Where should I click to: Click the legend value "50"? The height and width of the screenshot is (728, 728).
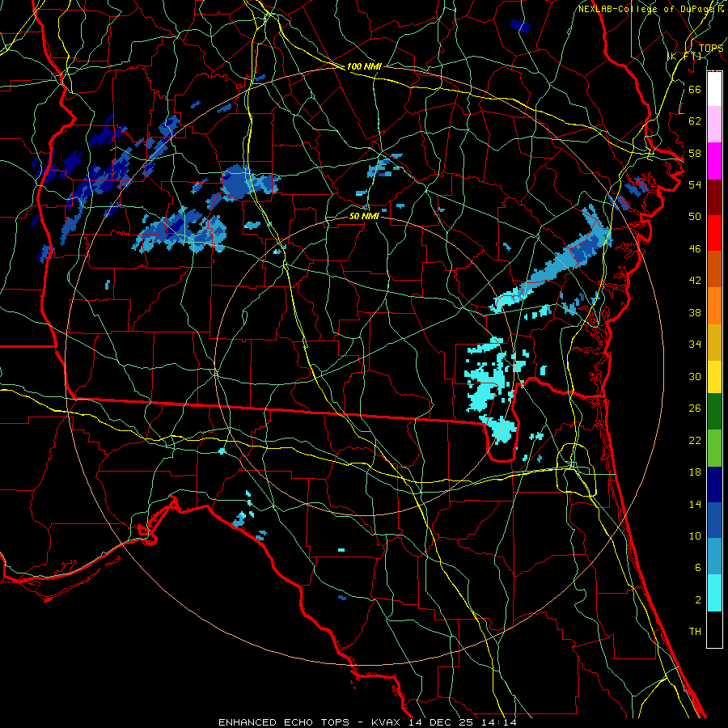(695, 216)
